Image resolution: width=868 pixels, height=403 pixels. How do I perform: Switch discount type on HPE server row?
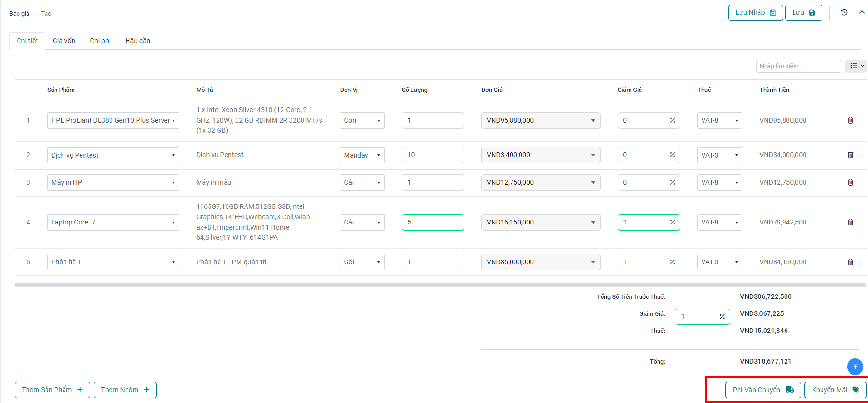point(672,120)
